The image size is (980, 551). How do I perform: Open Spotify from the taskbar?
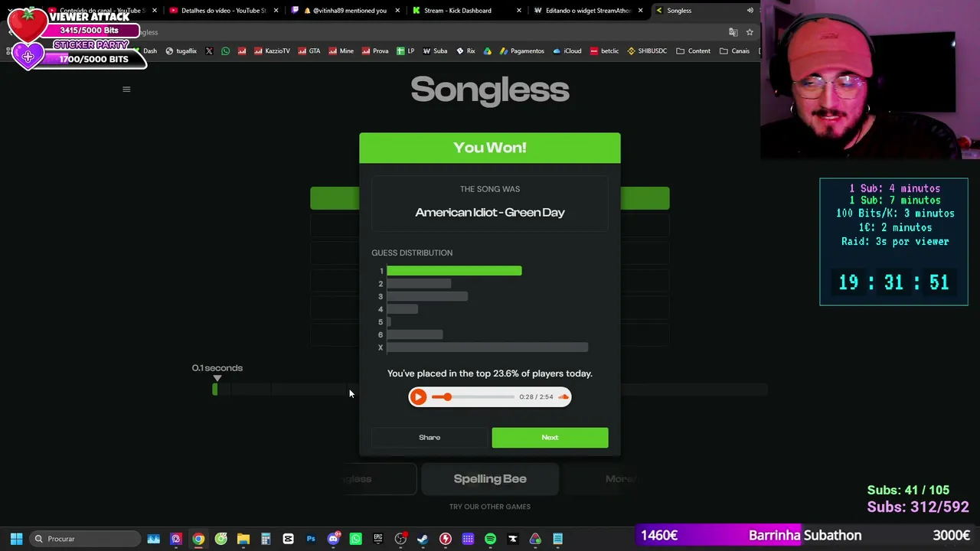tap(490, 539)
